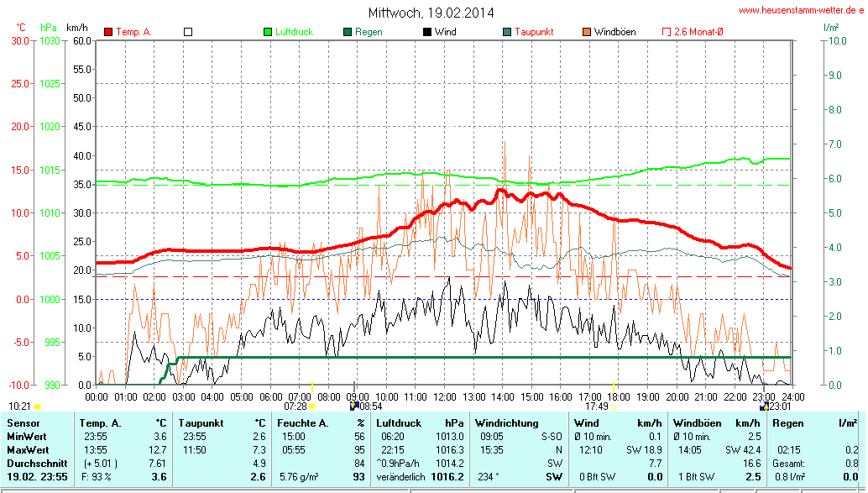This screenshot has height=493, width=868.
Task: Click the l/m² axis unit label
Action: tap(831, 28)
